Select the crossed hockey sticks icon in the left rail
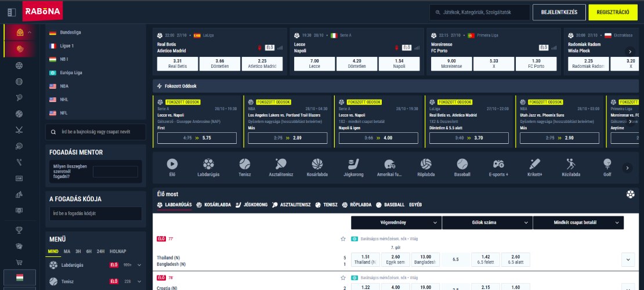The width and height of the screenshot is (644, 290). point(19,130)
